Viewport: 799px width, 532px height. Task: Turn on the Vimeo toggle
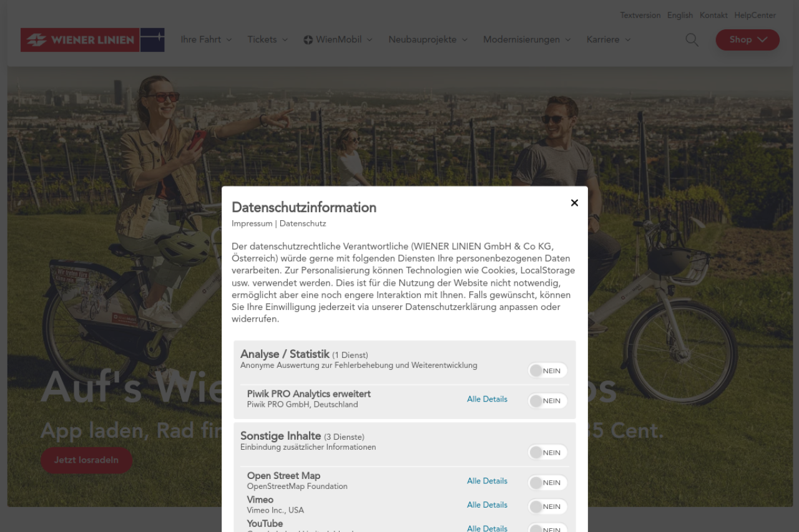point(547,506)
